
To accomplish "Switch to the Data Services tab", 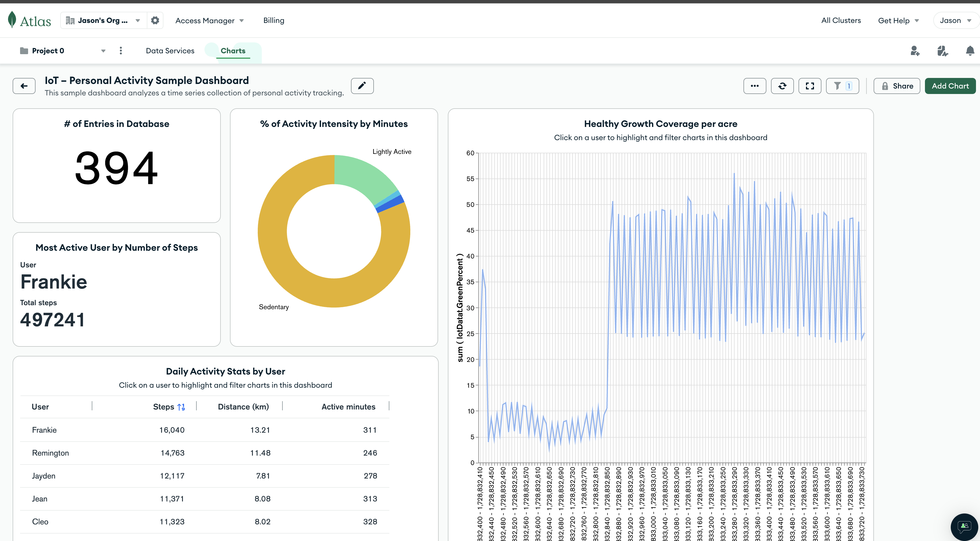I will (170, 51).
